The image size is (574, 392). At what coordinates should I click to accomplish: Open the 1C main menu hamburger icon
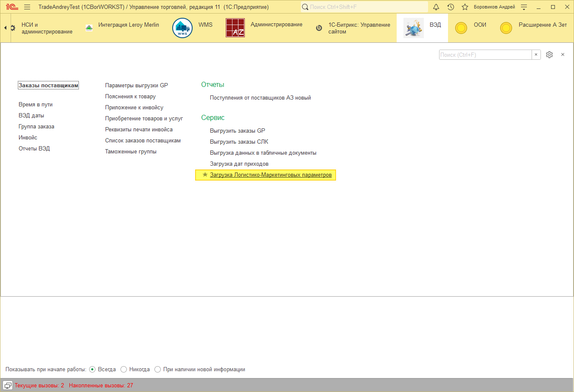[x=27, y=7]
